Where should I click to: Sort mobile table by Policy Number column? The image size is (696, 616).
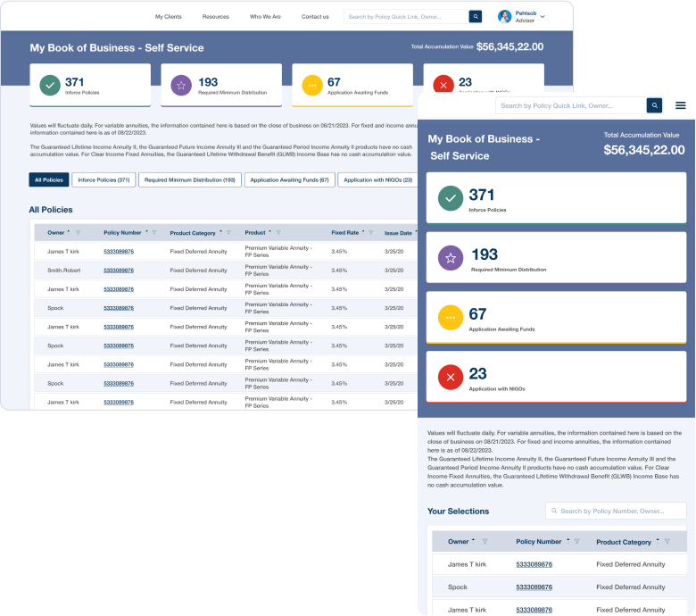pos(568,540)
